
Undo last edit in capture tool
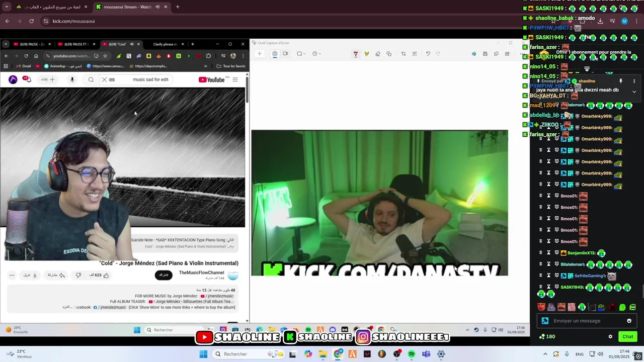pos(428,54)
